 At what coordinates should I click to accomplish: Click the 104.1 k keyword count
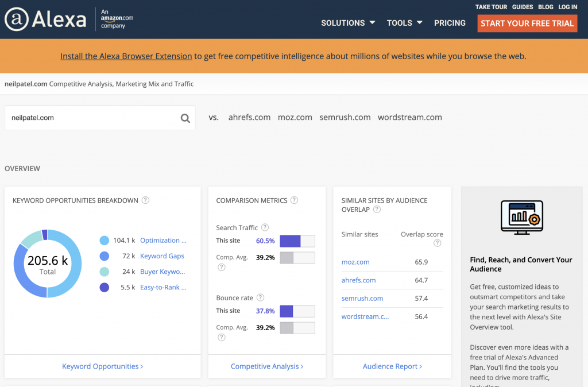click(x=124, y=241)
